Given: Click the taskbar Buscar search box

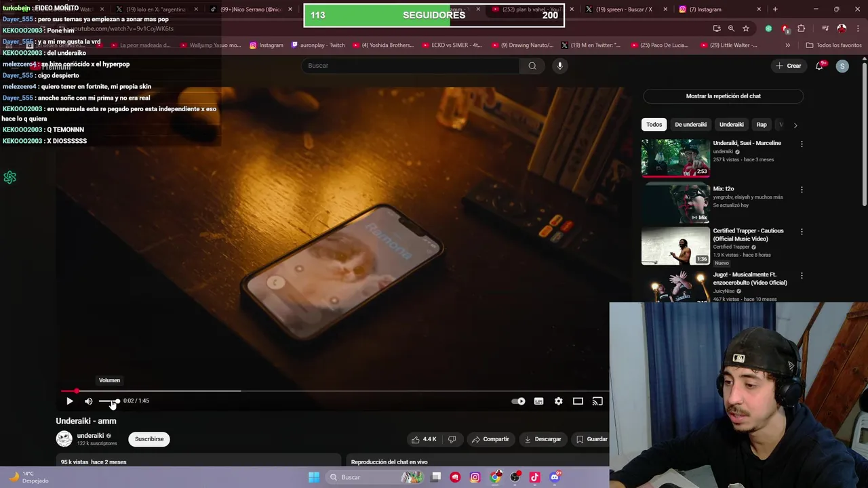Looking at the screenshot, I should [373, 477].
